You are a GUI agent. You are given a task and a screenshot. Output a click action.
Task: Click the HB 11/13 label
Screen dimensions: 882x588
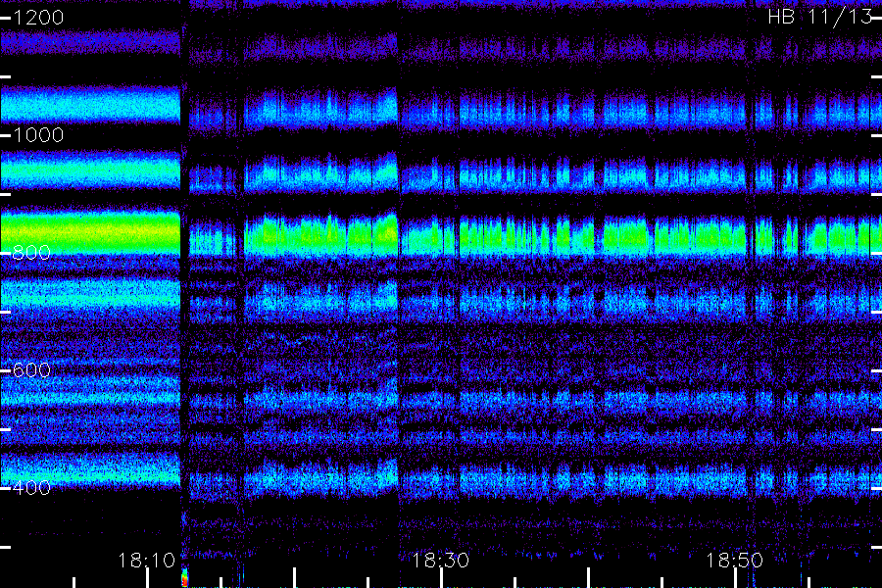click(x=820, y=17)
